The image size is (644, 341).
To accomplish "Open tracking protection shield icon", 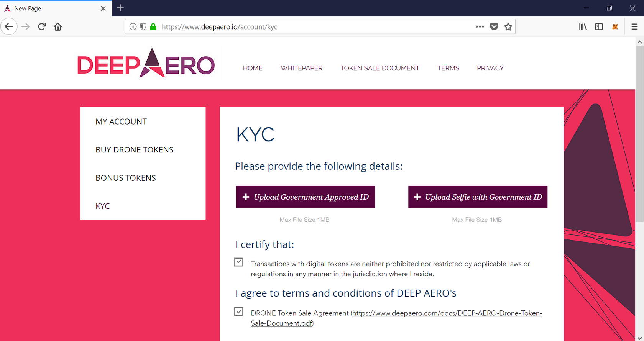I will [143, 27].
